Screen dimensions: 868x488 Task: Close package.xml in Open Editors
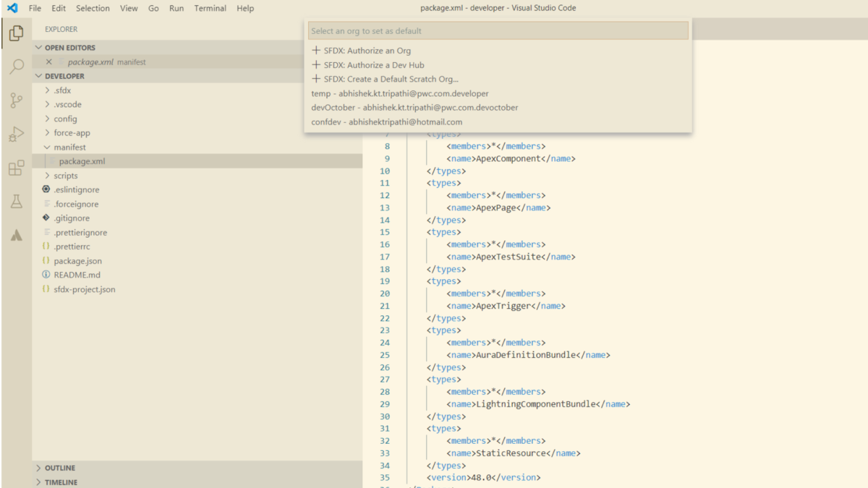pyautogui.click(x=49, y=62)
